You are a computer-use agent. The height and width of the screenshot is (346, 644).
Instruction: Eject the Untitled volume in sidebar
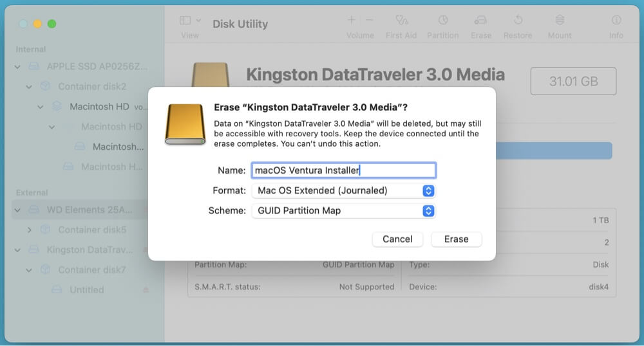(146, 290)
